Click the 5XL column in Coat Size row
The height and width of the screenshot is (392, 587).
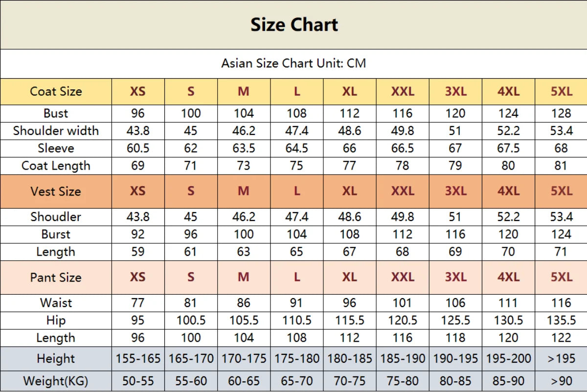click(x=561, y=91)
